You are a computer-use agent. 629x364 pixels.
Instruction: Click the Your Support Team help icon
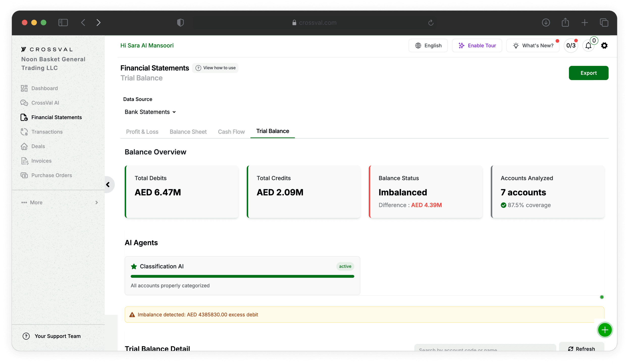26,336
